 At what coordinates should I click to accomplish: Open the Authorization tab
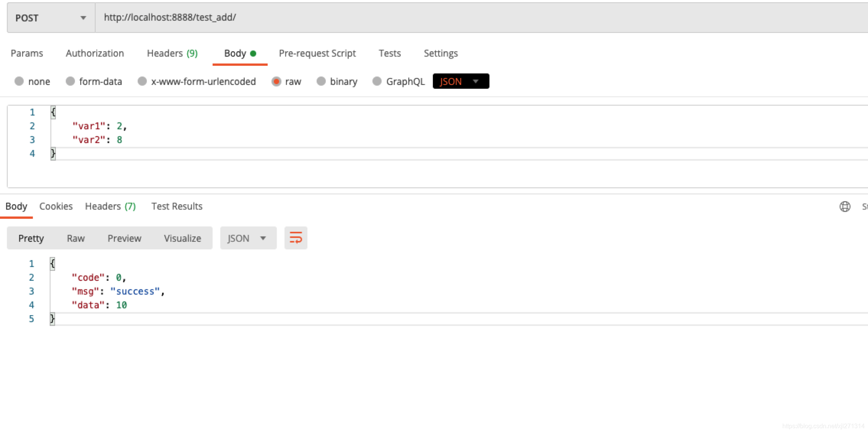coord(95,53)
